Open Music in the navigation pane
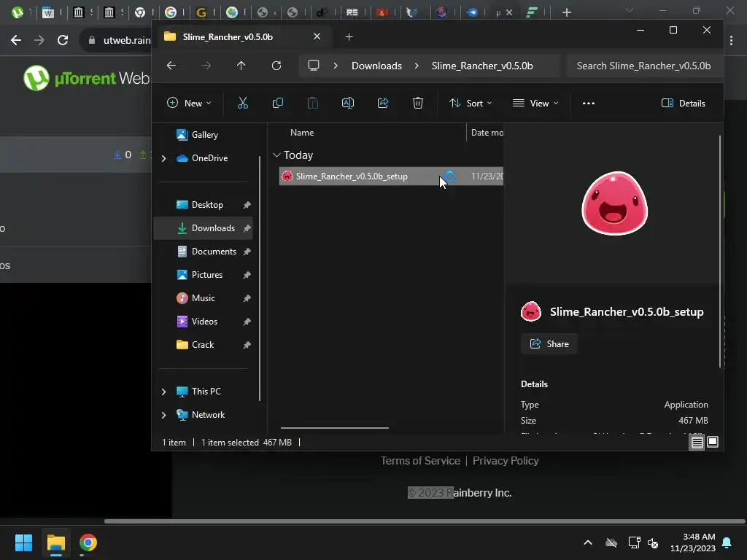747x560 pixels. coord(205,298)
